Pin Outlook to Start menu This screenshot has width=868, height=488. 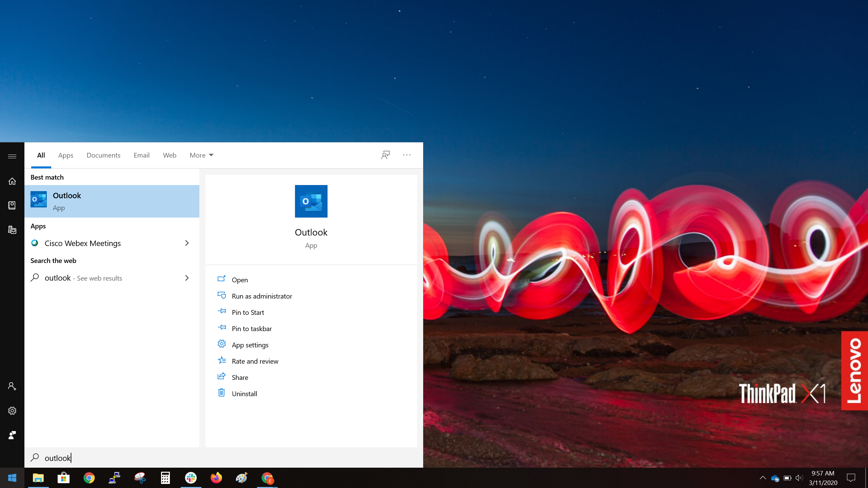tap(248, 312)
